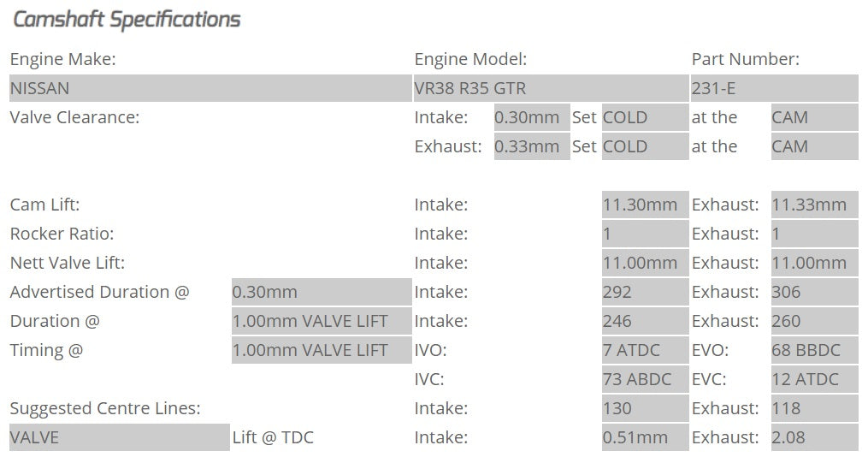The image size is (868, 463).
Task: Click the EVC timing field 12 ATDC
Action: tap(814, 379)
